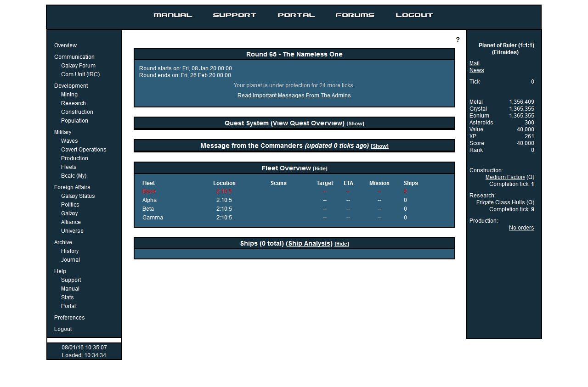Show Message from the Commanders section
588x387 pixels.
point(379,146)
